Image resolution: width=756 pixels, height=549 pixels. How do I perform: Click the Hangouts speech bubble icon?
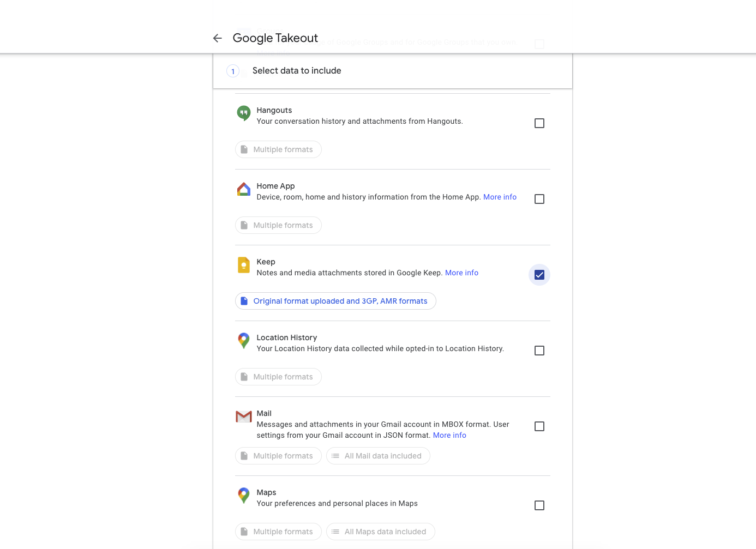pos(244,113)
